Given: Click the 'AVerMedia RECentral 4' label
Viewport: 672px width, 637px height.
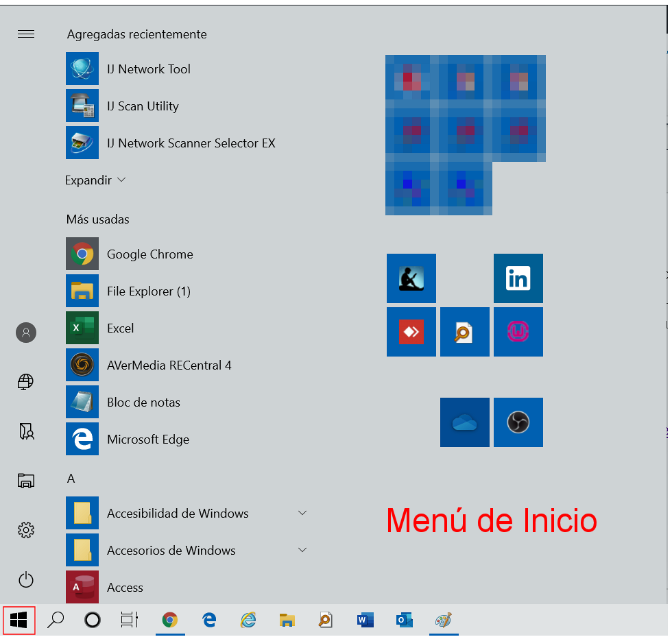Looking at the screenshot, I should point(169,365).
